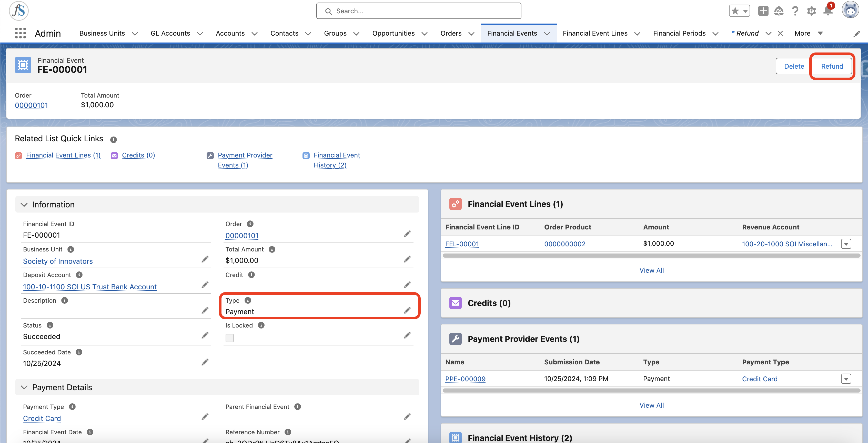The height and width of the screenshot is (443, 868).
Task: Open the Help question mark icon
Action: click(795, 11)
